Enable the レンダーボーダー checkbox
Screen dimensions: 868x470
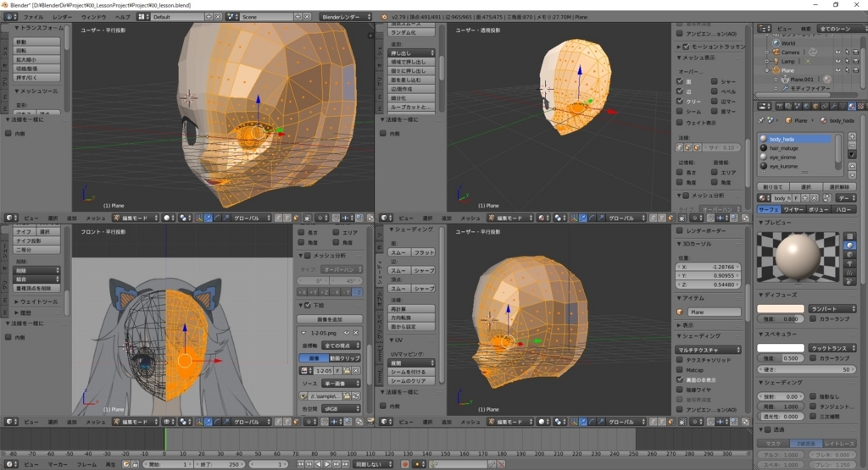click(x=680, y=230)
